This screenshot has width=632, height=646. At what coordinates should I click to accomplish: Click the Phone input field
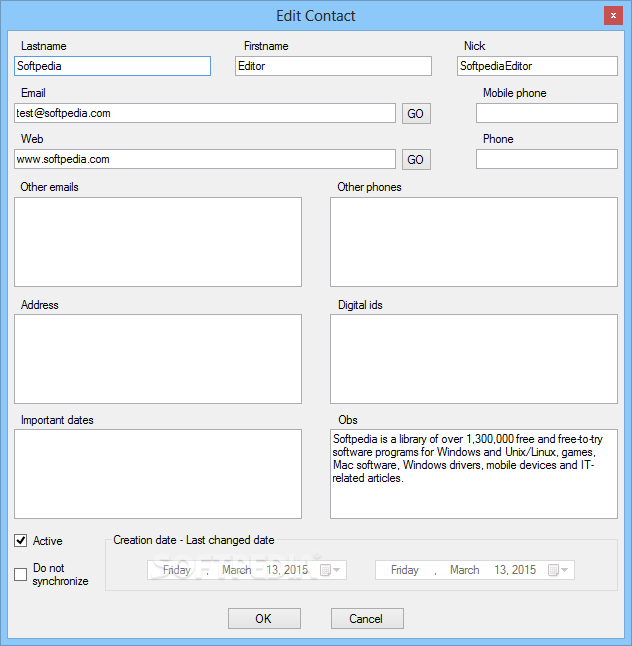click(547, 159)
